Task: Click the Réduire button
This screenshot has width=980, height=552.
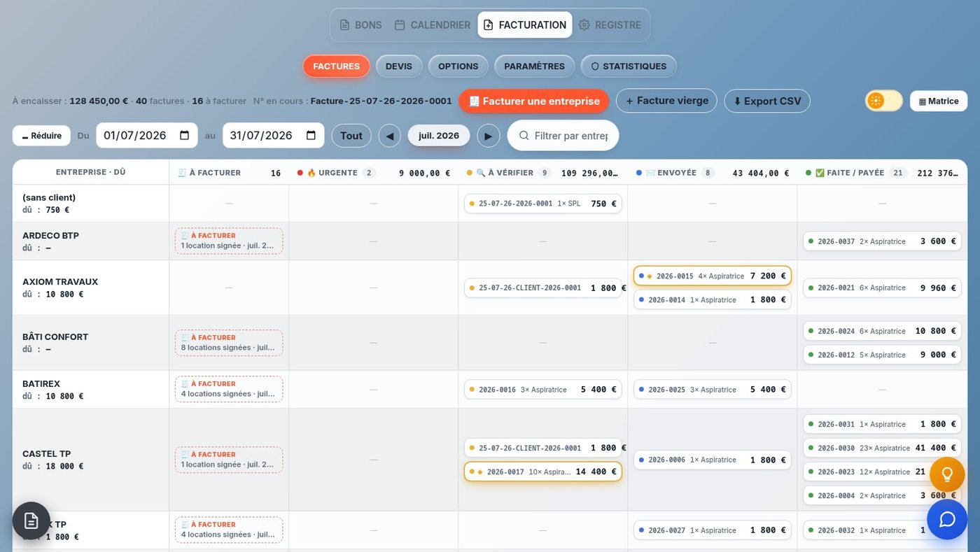Action: pyautogui.click(x=41, y=136)
